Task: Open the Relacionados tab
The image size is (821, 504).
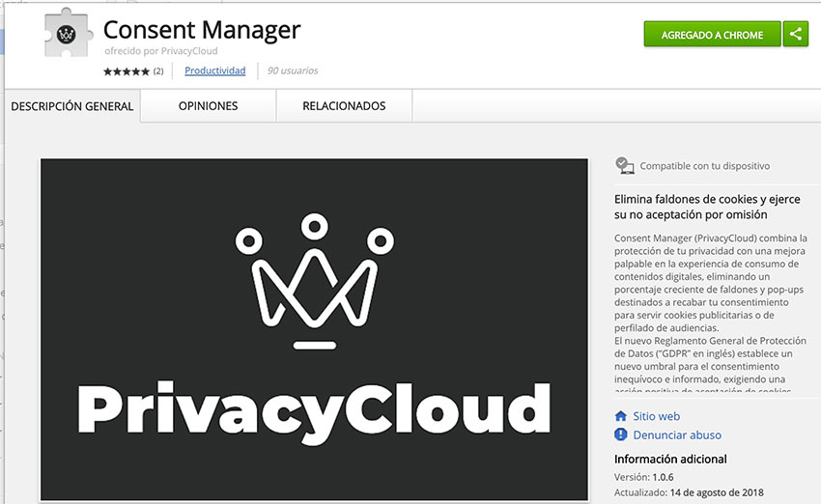Action: (x=344, y=105)
